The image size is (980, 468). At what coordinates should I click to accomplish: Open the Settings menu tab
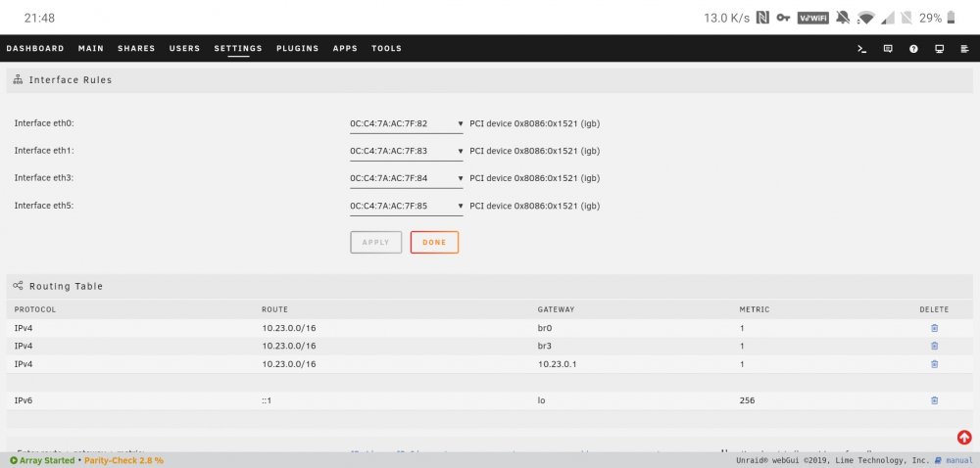pos(238,49)
